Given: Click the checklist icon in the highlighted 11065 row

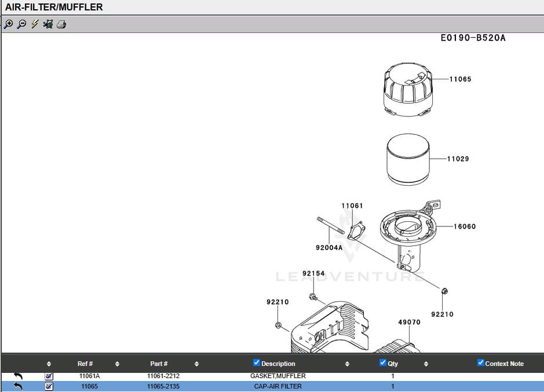Looking at the screenshot, I should click(49, 386).
